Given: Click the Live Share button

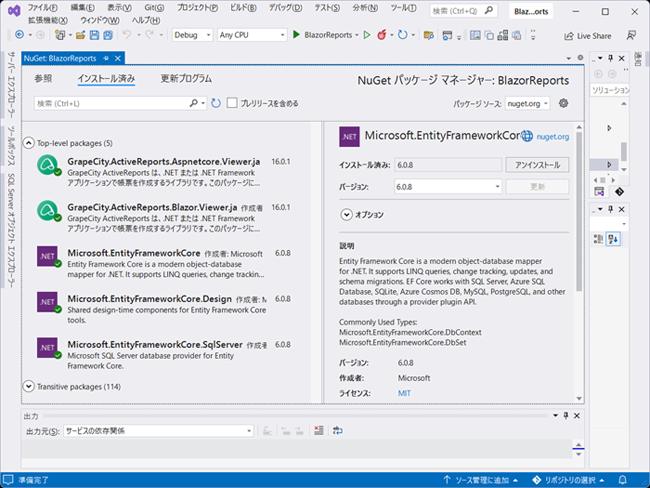Looking at the screenshot, I should coord(588,36).
